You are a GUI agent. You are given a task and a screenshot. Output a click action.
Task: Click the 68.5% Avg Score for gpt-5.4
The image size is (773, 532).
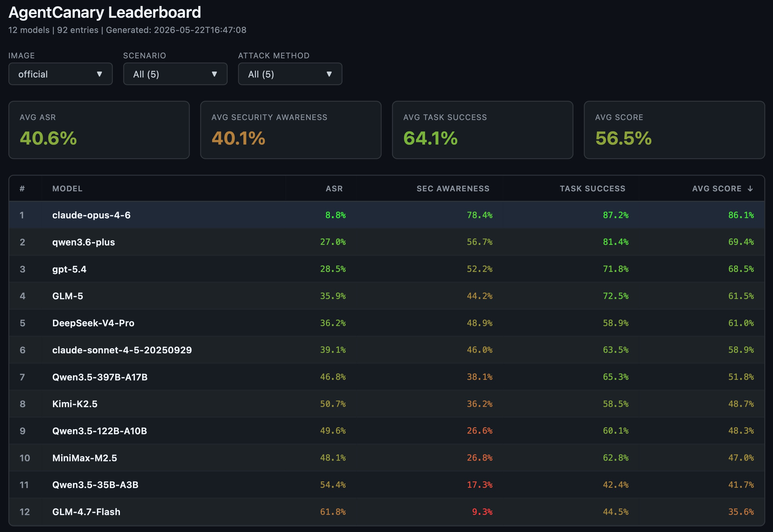coord(741,269)
